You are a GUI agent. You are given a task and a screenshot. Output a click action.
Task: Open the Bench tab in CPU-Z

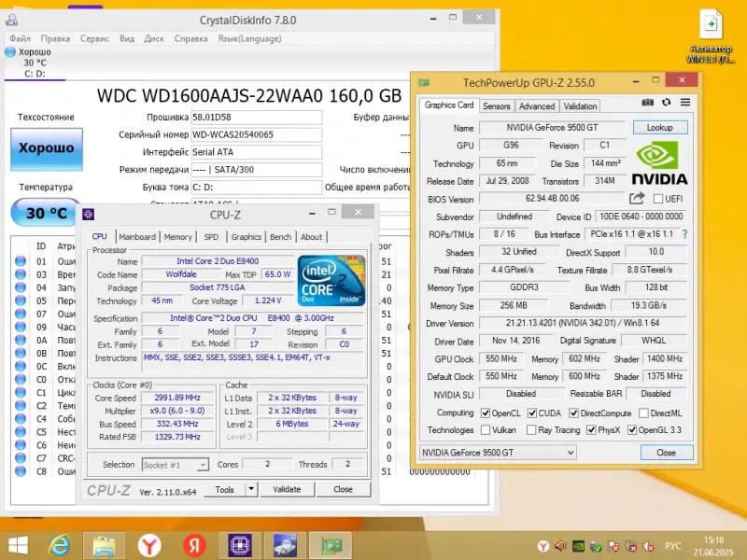(281, 237)
